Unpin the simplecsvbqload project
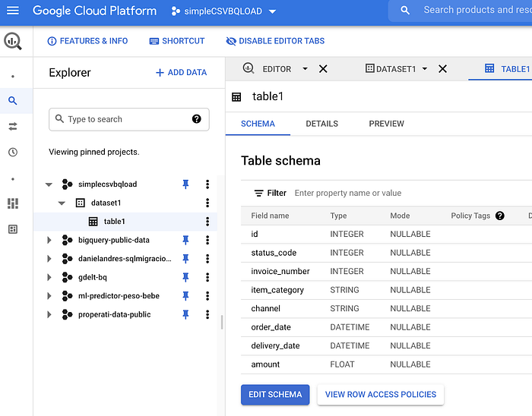Image resolution: width=532 pixels, height=416 pixels. click(x=185, y=184)
